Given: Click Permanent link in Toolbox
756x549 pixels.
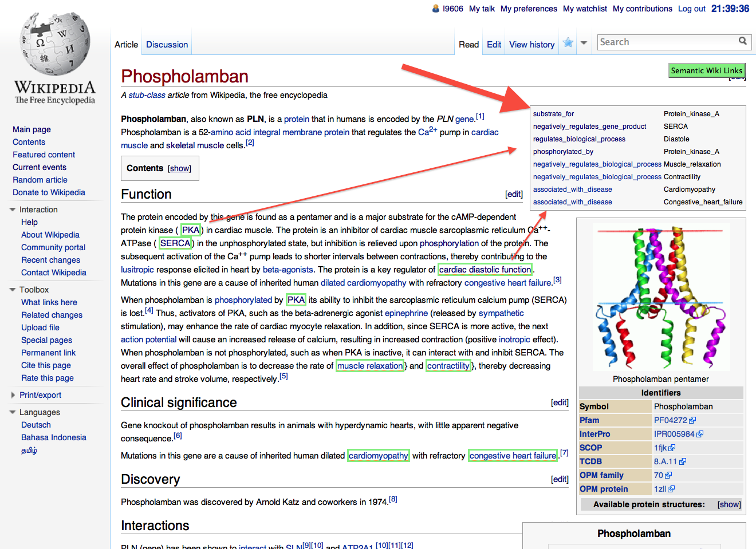Looking at the screenshot, I should coord(48,353).
